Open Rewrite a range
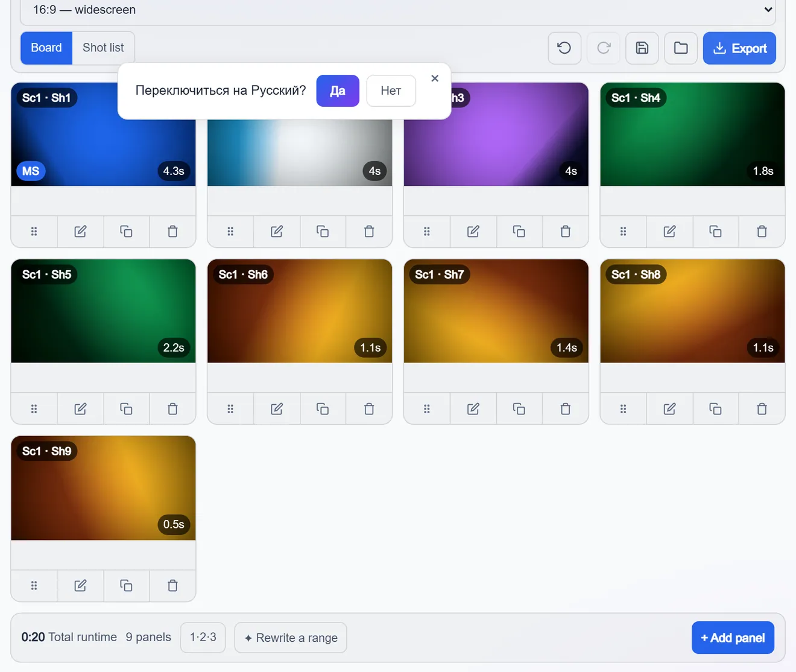The image size is (796, 672). (291, 638)
